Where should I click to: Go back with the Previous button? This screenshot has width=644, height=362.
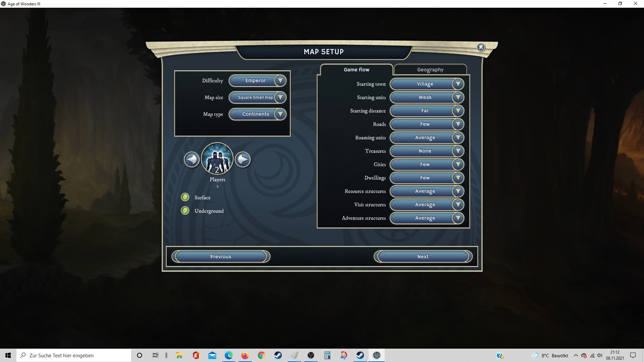(x=221, y=256)
